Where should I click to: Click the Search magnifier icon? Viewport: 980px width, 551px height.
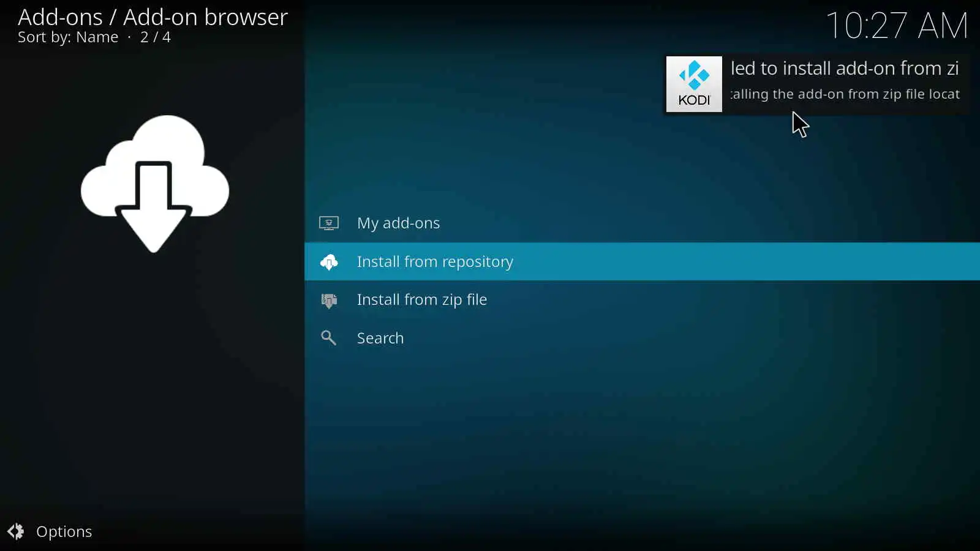pyautogui.click(x=329, y=338)
